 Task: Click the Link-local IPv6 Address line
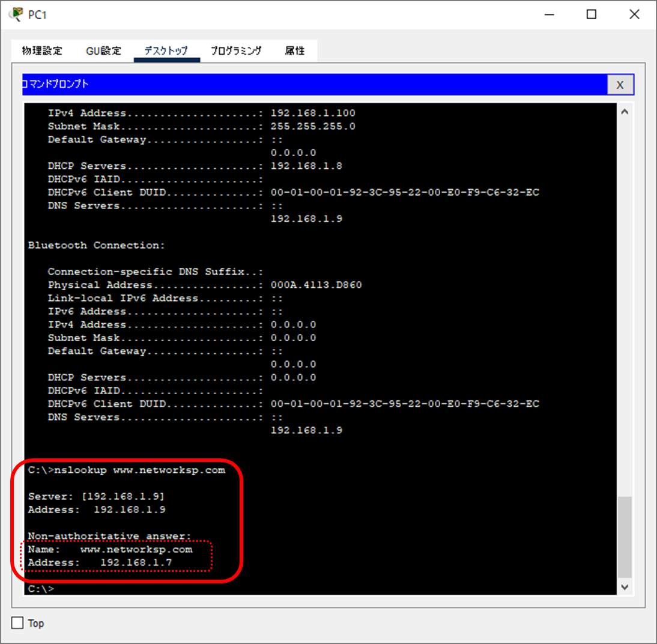tap(165, 298)
